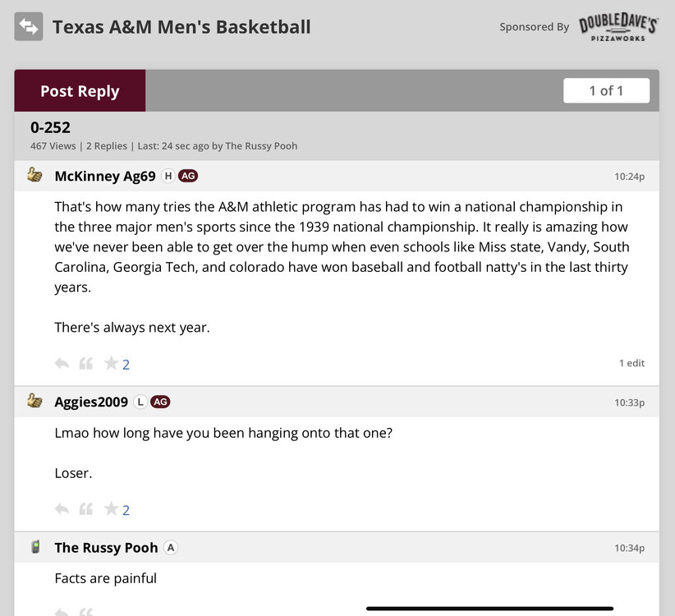The width and height of the screenshot is (675, 616).
Task: Open The Russy Pooh's profile name
Action: (107, 548)
